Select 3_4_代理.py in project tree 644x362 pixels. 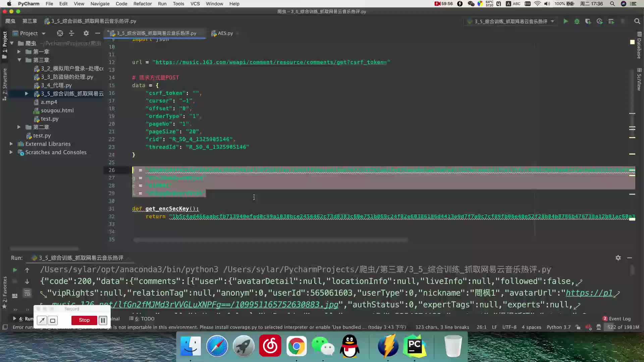(56, 85)
